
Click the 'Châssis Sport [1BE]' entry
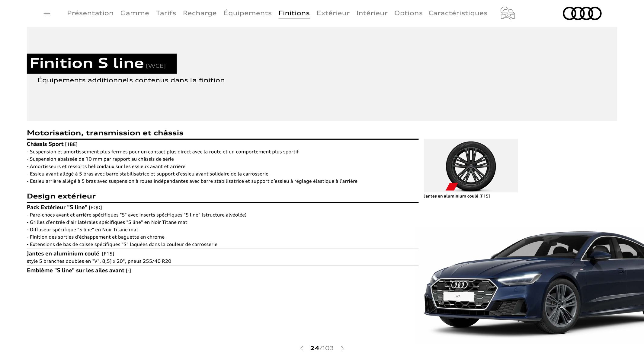(52, 144)
